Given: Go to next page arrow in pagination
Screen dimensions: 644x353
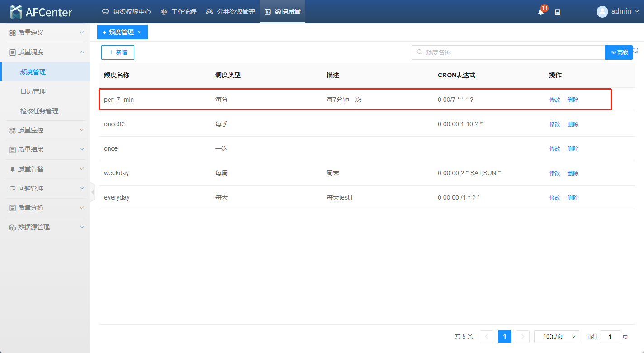Looking at the screenshot, I should click(x=522, y=337).
